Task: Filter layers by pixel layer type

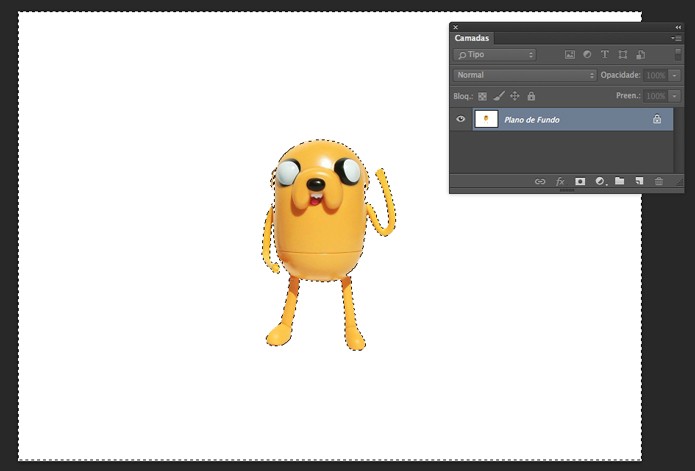Action: coord(570,54)
